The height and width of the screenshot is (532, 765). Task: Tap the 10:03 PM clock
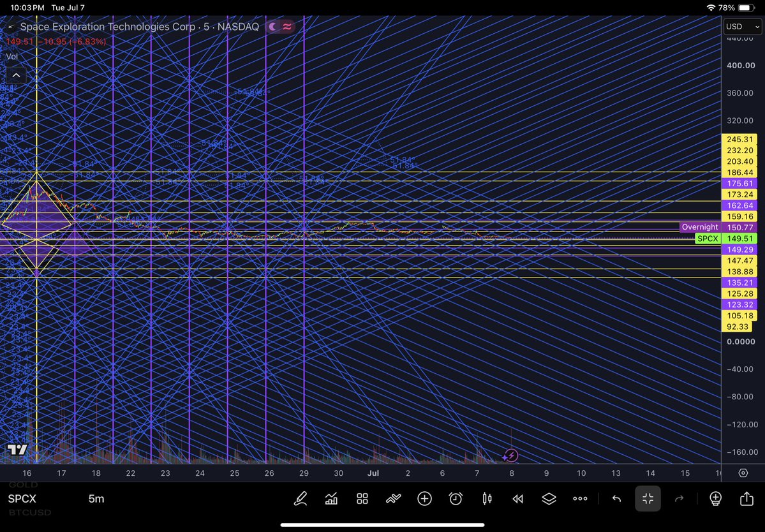coord(27,8)
